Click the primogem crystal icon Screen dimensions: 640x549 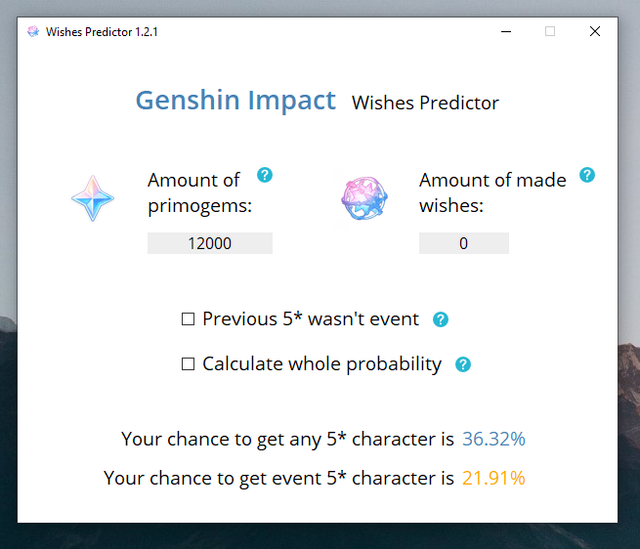93,198
